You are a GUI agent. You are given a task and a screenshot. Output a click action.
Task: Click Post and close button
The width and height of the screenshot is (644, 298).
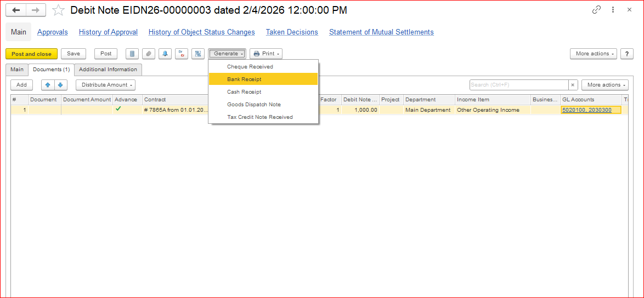tap(31, 54)
